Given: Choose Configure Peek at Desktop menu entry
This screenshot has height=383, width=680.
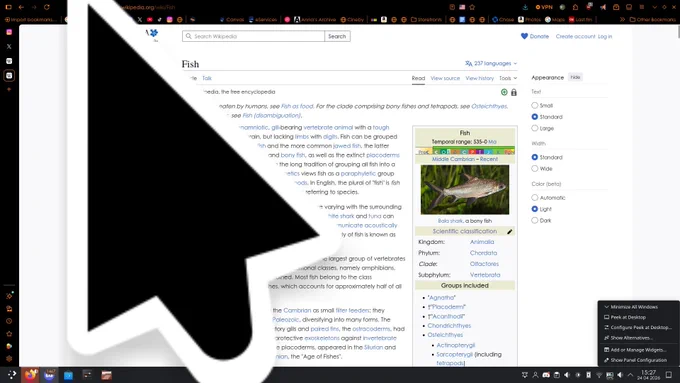Looking at the screenshot, I should [638, 327].
